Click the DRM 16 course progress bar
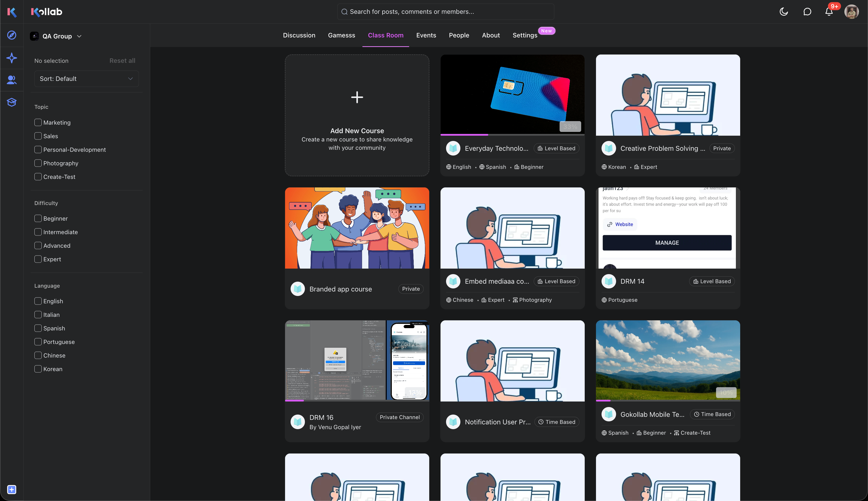 pyautogui.click(x=357, y=400)
